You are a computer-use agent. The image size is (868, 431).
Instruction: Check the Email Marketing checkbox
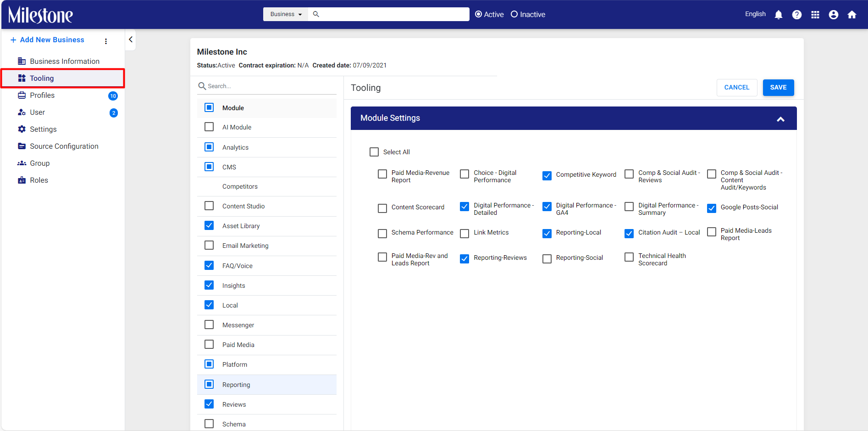point(209,245)
